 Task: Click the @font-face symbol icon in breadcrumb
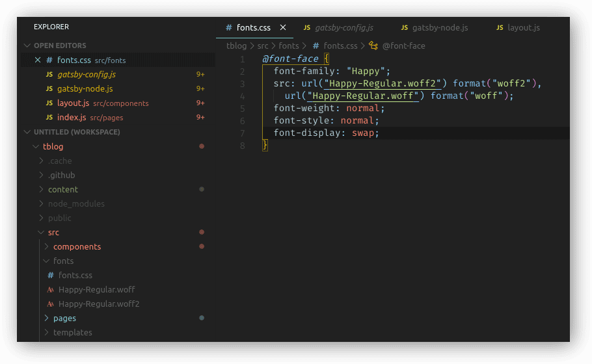[373, 46]
